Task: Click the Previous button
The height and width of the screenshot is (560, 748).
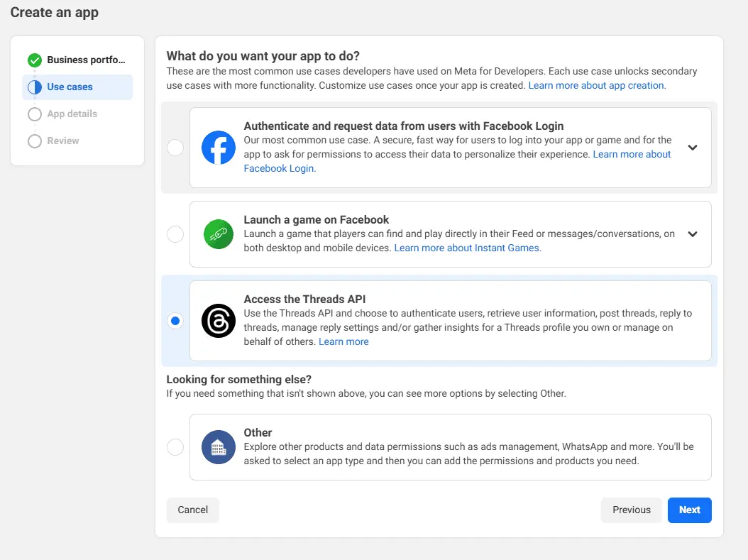Action: point(631,510)
